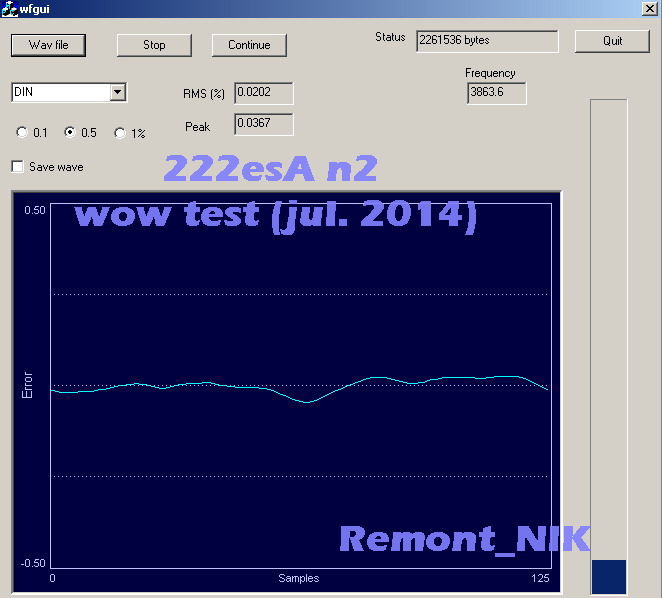
Task: Focus the Frequency value field
Action: (495, 93)
